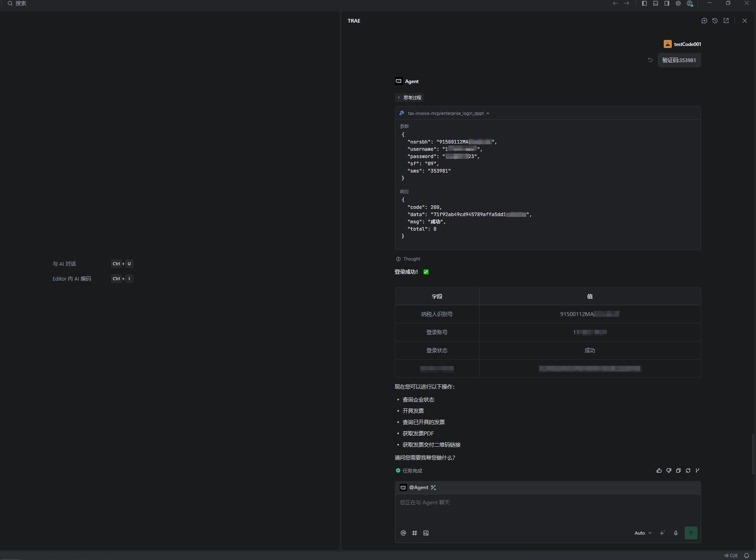Viewport: 756px width, 560px height.
Task: Open settings via the gear icon
Action: [x=678, y=3]
